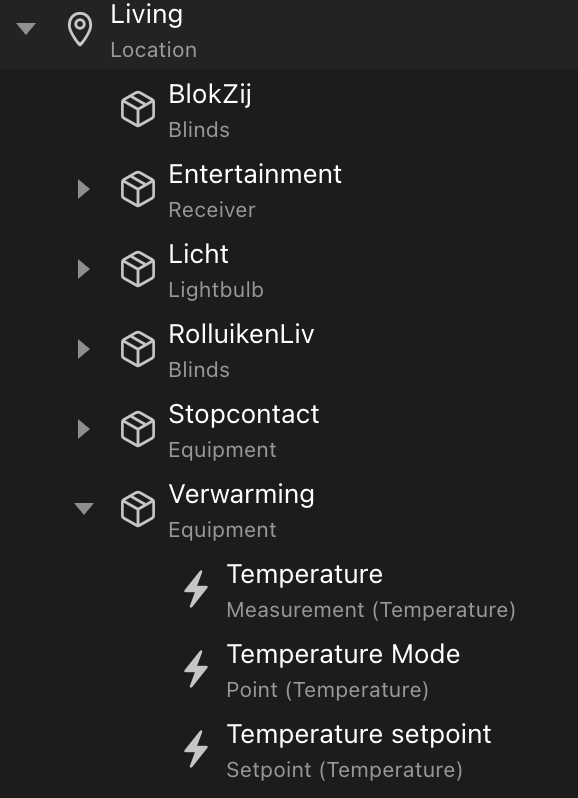This screenshot has width=578, height=798.
Task: Click the Temperature setpoint lightning bolt icon
Action: 196,749
